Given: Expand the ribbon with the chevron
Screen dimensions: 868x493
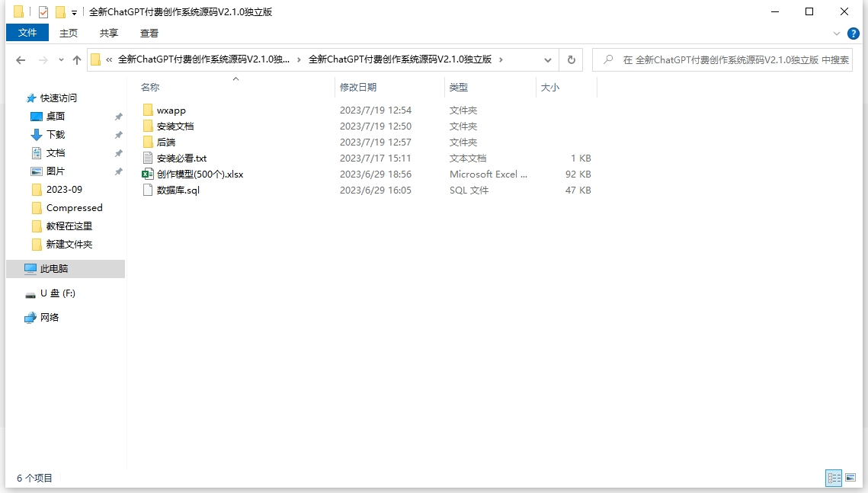Looking at the screenshot, I should (837, 34).
